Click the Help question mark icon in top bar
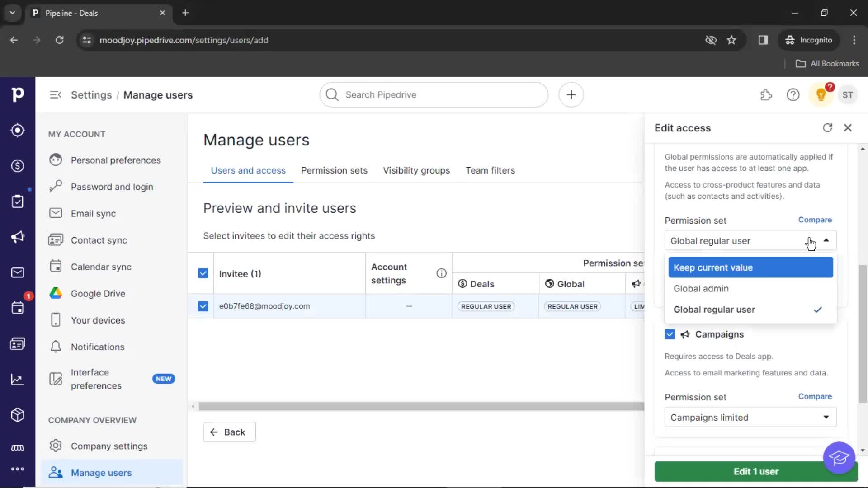Image resolution: width=868 pixels, height=488 pixels. [793, 95]
